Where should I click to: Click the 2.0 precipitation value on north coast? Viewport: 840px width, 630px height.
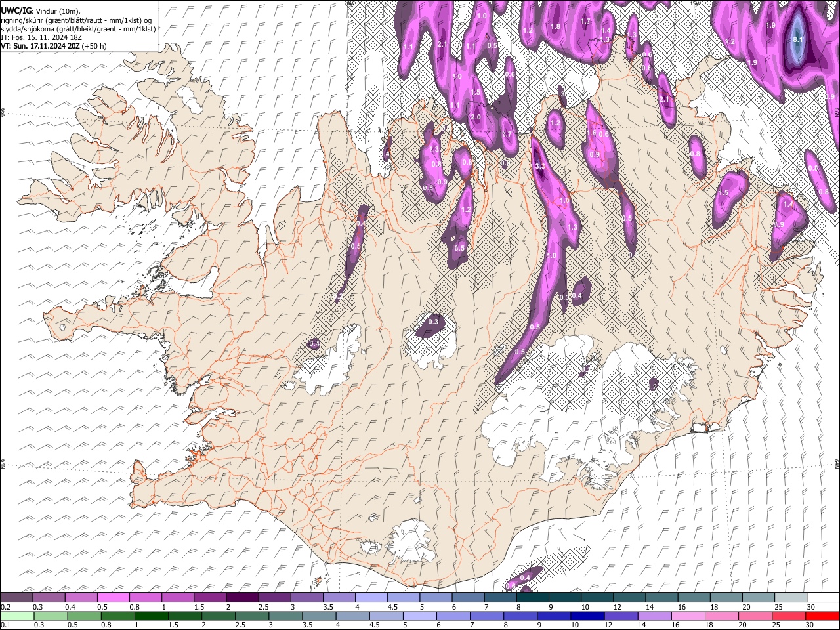click(x=476, y=117)
